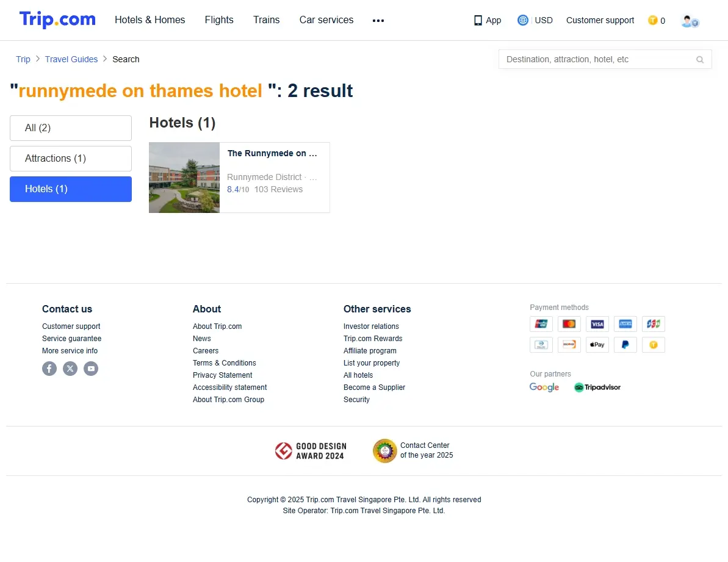Open the Facebook social icon
The width and height of the screenshot is (728, 562).
coord(49,369)
